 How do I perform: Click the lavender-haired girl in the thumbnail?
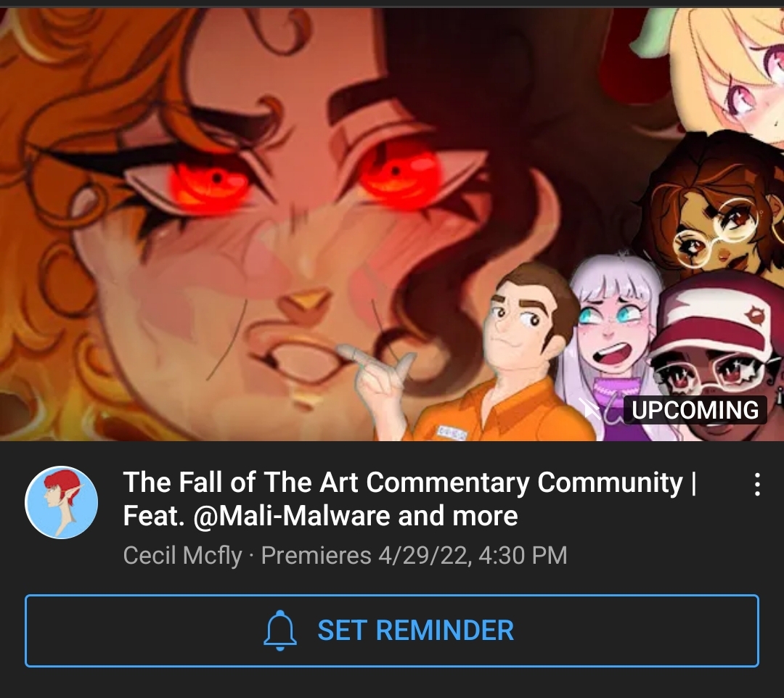tap(613, 345)
